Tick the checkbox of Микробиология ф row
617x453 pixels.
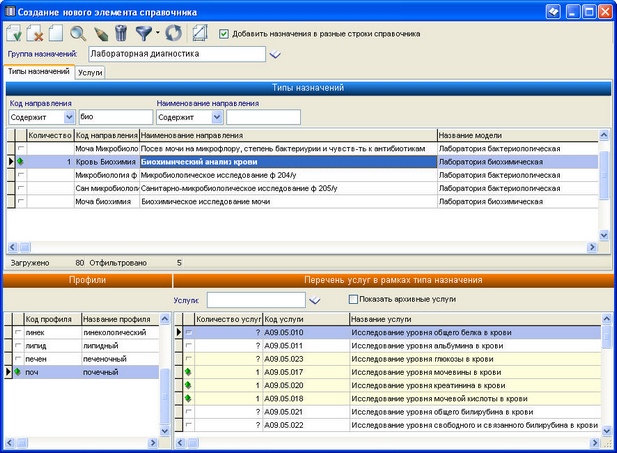coord(20,175)
